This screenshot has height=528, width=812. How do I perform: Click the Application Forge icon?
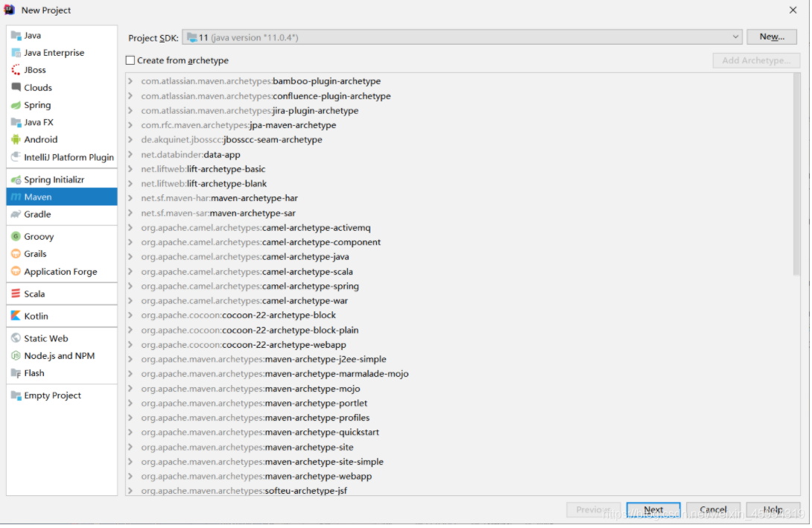[16, 271]
